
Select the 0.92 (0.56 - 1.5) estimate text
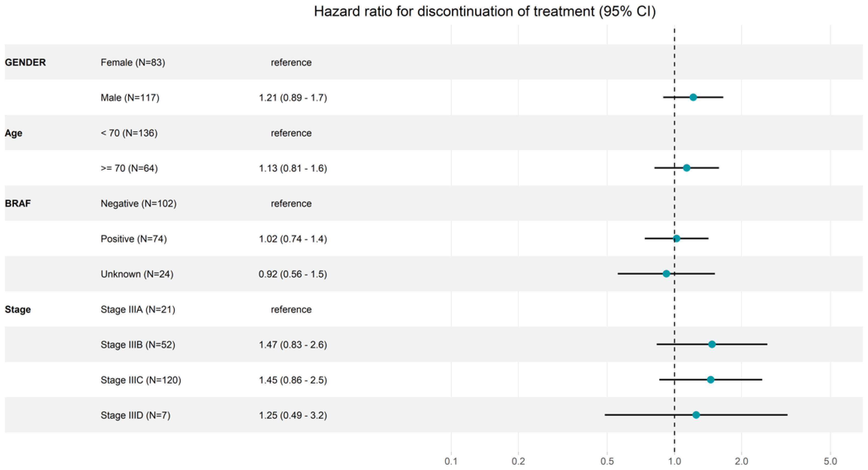292,274
